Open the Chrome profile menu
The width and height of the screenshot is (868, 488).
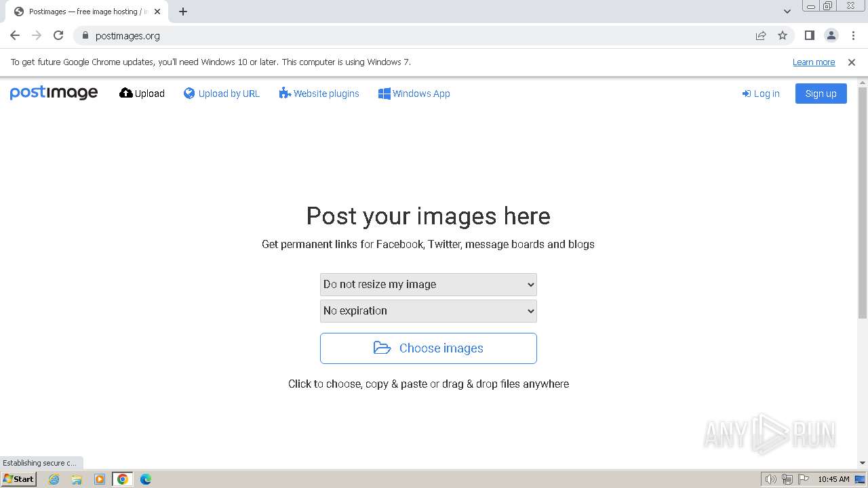click(831, 35)
